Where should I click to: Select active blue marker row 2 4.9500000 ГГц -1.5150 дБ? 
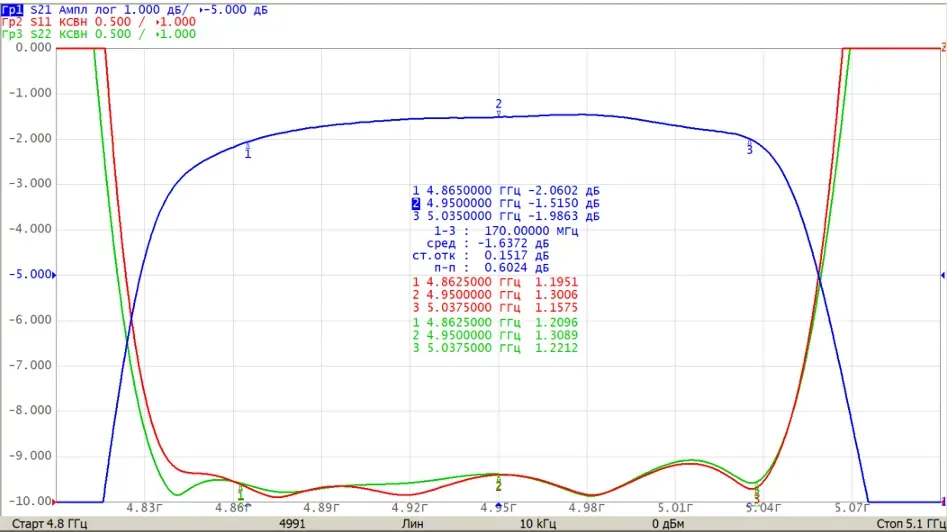(x=506, y=204)
